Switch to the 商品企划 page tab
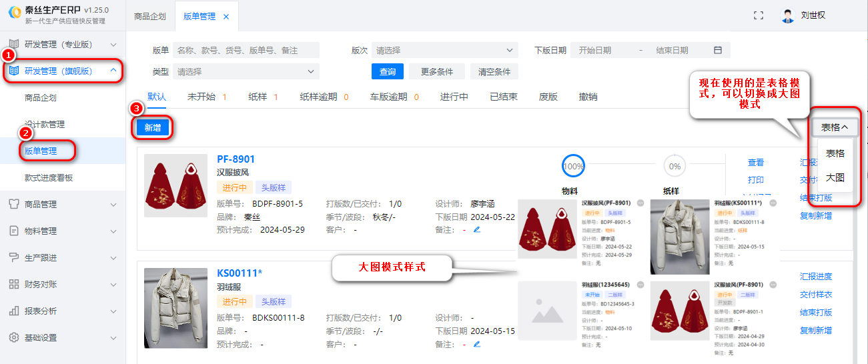This screenshot has height=364, width=868. tap(150, 17)
